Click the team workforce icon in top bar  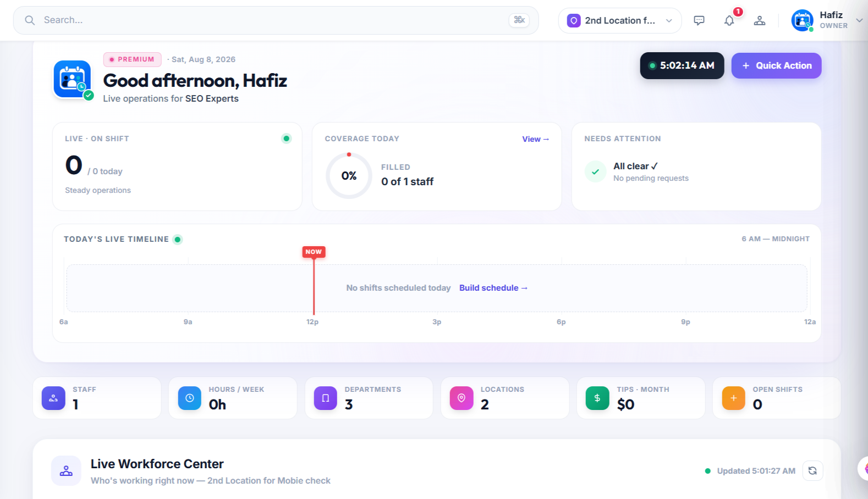[x=760, y=20]
